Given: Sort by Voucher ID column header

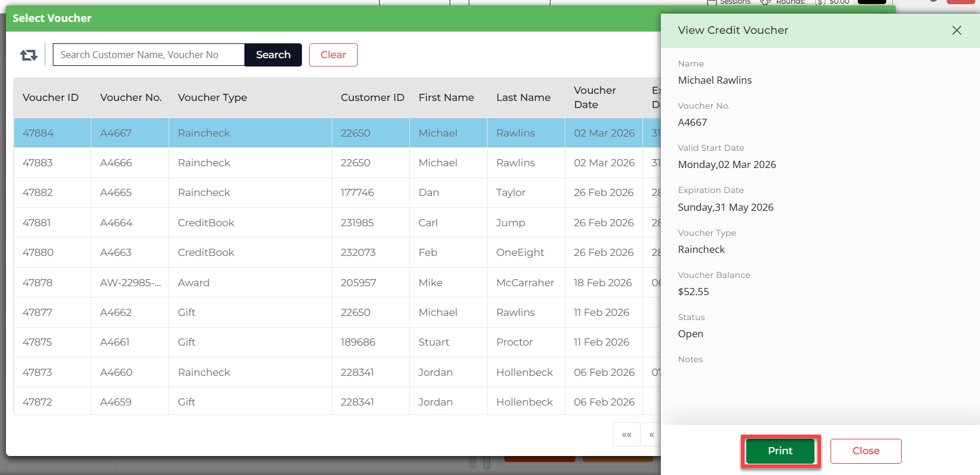Looking at the screenshot, I should pyautogui.click(x=50, y=97).
